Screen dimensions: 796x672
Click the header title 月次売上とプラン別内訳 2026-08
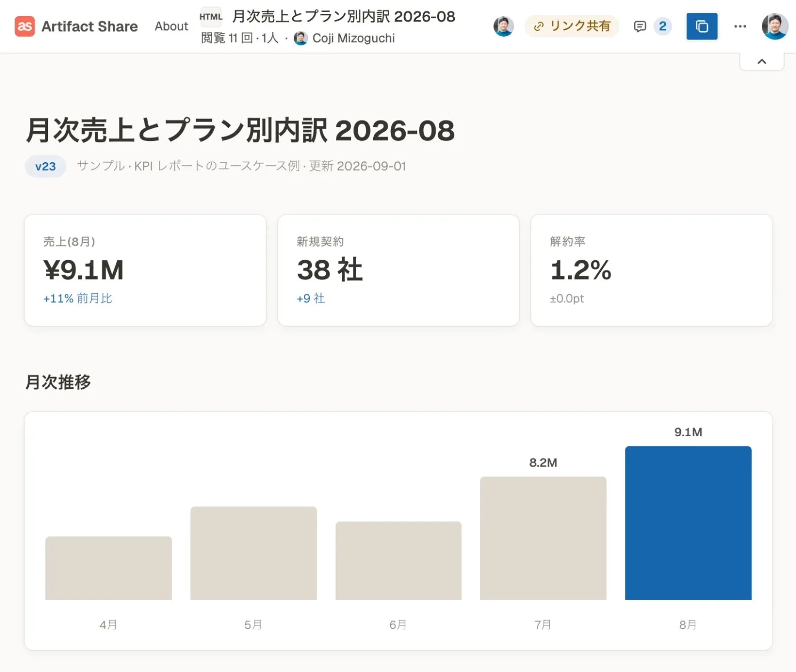click(344, 17)
